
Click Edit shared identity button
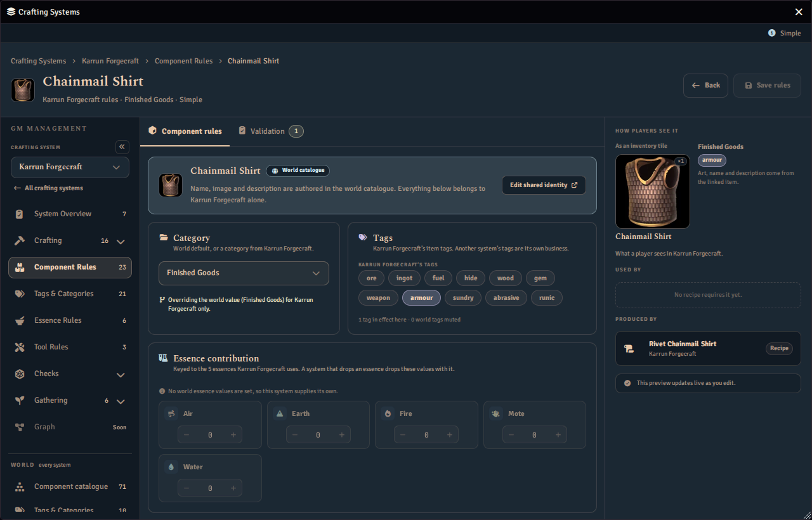(x=544, y=185)
